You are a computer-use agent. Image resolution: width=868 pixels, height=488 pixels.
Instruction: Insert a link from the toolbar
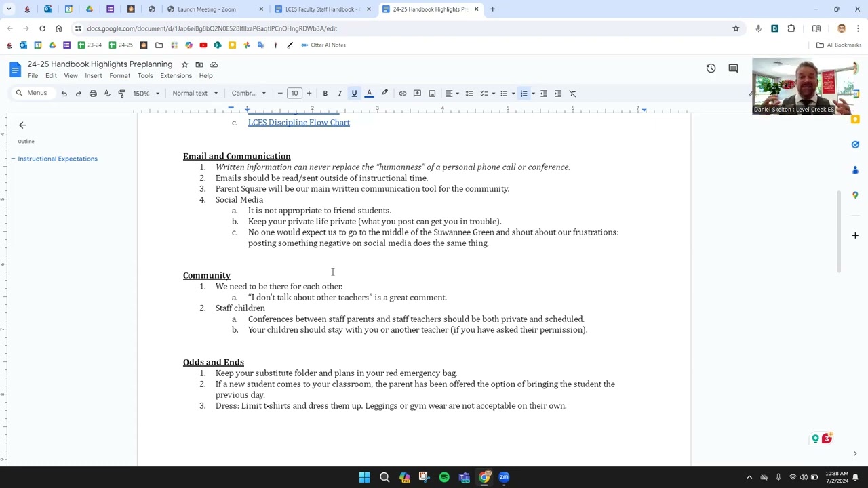point(403,94)
